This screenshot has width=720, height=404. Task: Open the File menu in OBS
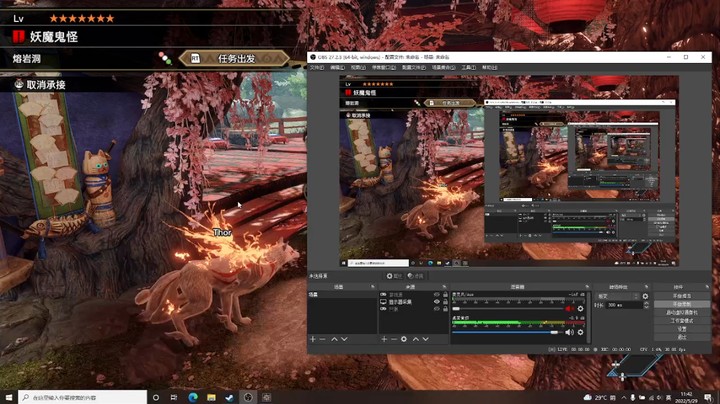(317, 67)
